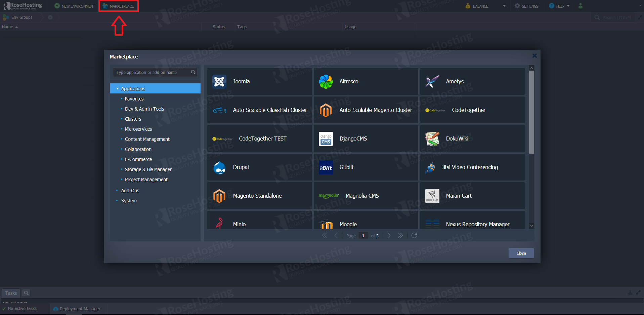644x315 pixels.
Task: Click the RoseHosting logo
Action: click(x=23, y=6)
